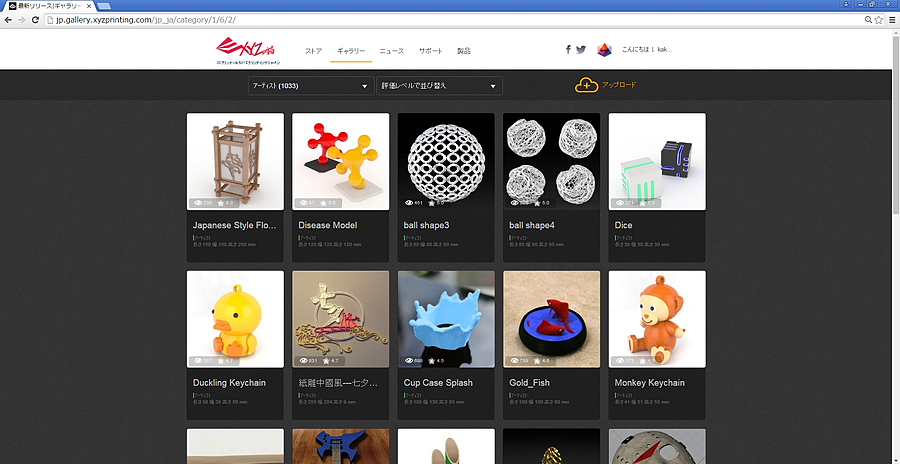Click the browser address bar URL

pyautogui.click(x=146, y=20)
